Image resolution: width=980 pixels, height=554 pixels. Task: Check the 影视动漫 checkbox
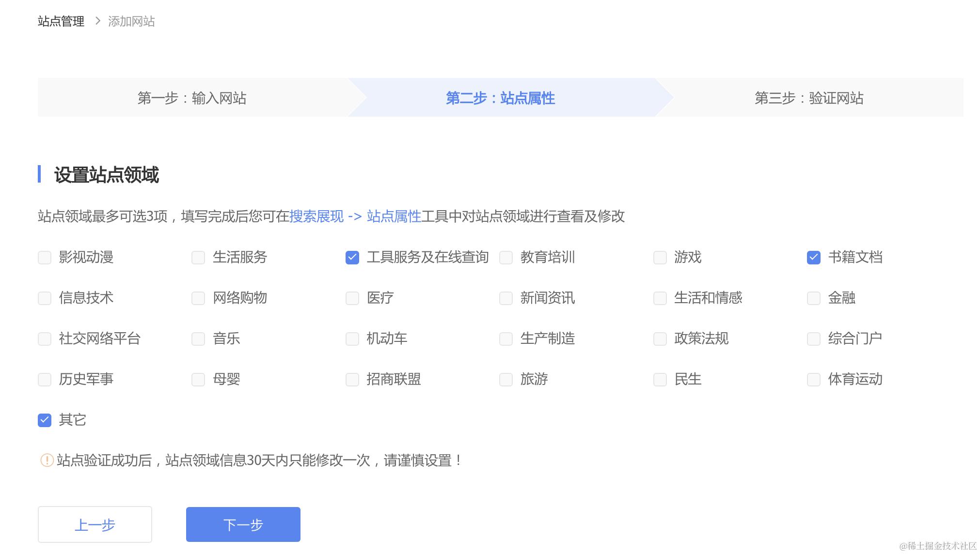(x=45, y=258)
